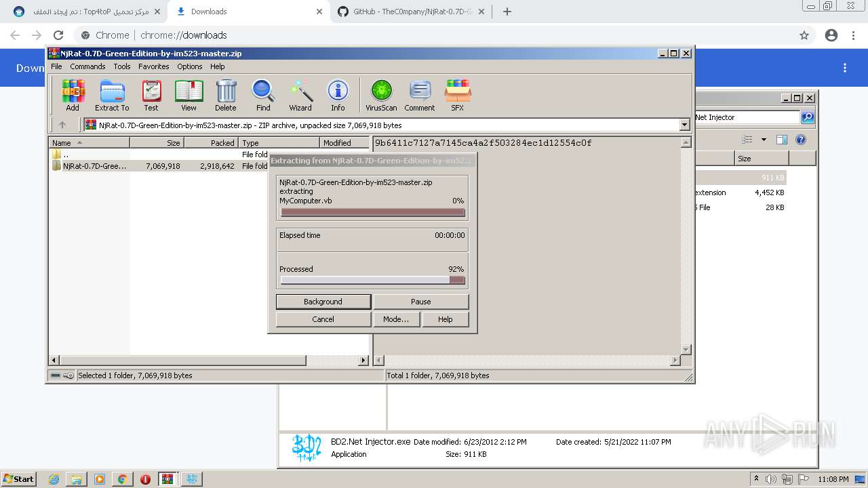
Task: Open Internet Explorer from taskbar
Action: 54,479
